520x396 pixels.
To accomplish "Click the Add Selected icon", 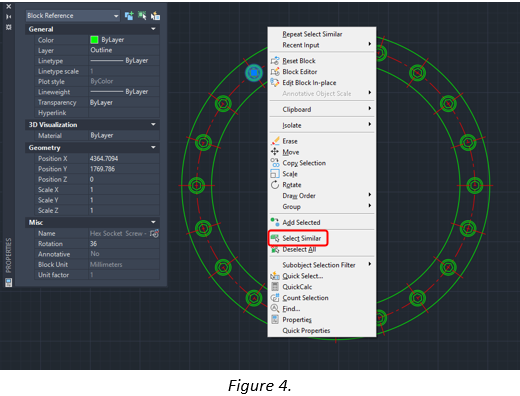I will 275,222.
